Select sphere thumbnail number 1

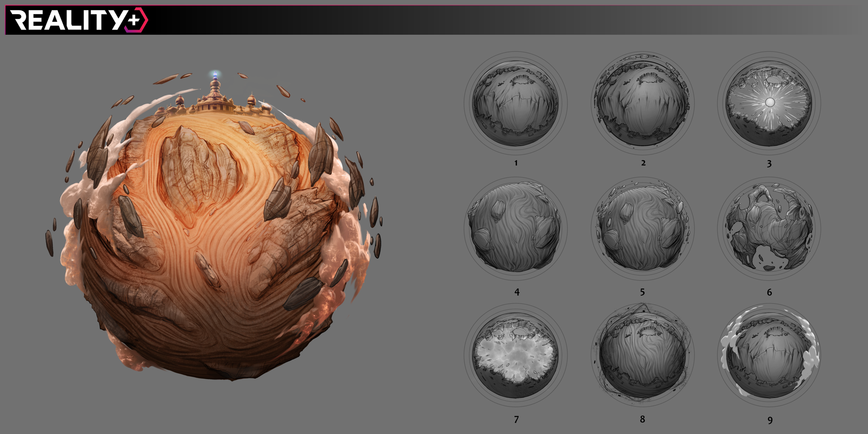coord(516,103)
